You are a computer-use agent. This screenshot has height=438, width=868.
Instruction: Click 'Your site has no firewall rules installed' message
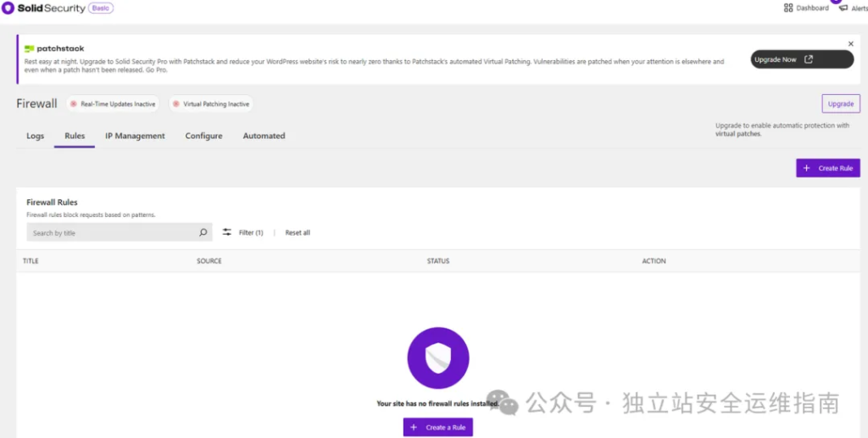pyautogui.click(x=438, y=404)
